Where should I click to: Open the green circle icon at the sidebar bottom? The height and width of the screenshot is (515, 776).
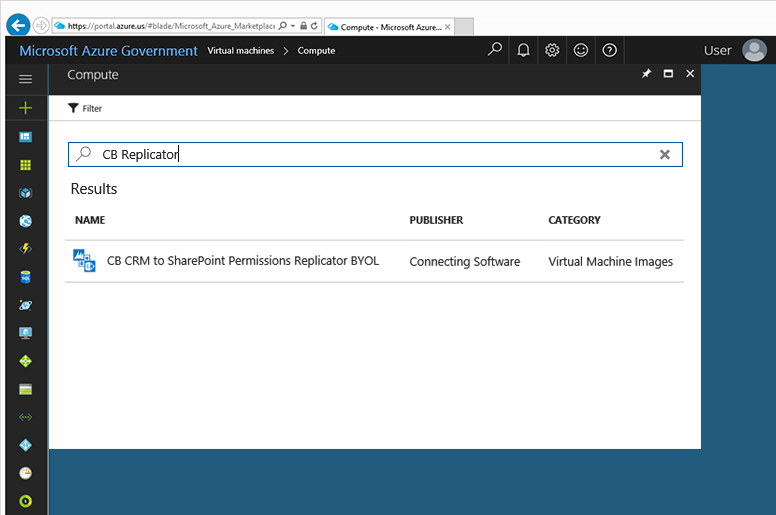[x=25, y=501]
